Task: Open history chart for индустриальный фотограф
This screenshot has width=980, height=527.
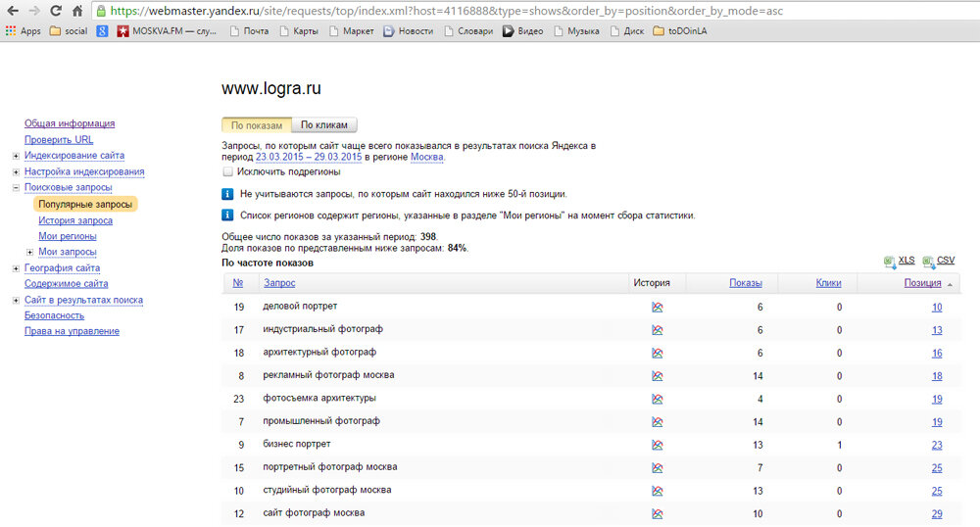Action: point(657,330)
